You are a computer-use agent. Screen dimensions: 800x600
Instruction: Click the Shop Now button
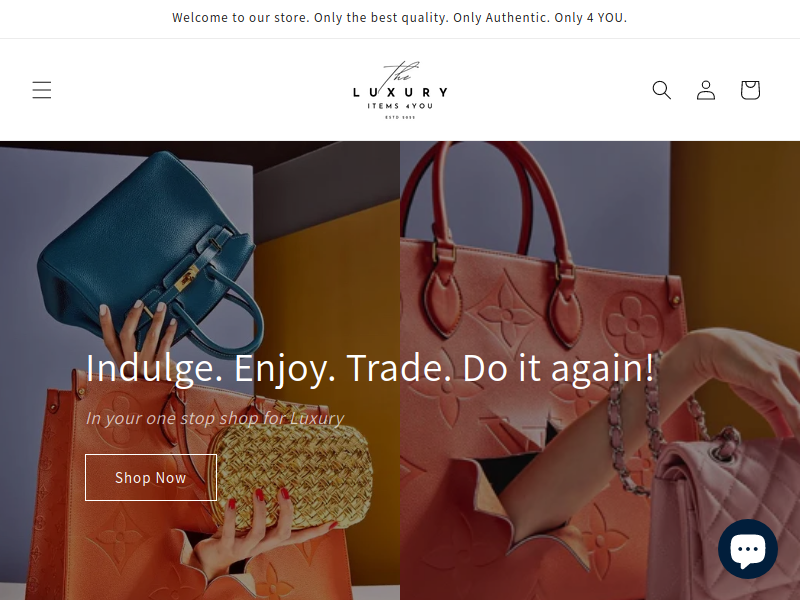151,478
